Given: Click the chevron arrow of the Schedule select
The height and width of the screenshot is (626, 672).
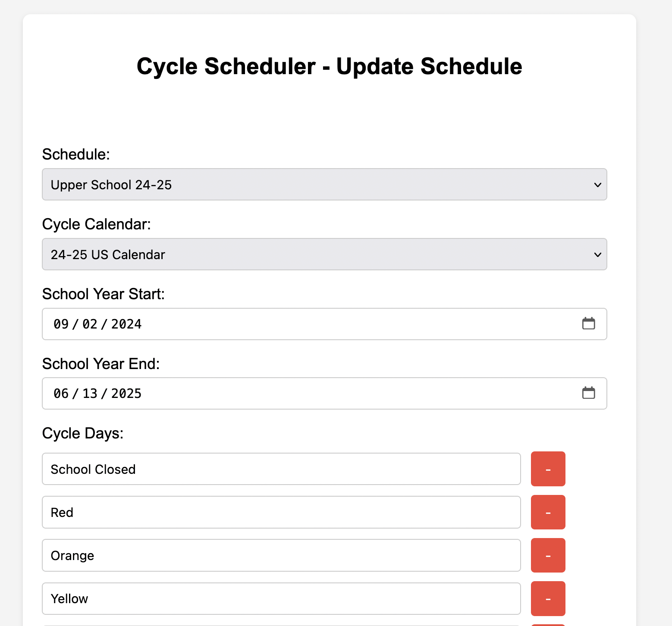Looking at the screenshot, I should pyautogui.click(x=597, y=185).
